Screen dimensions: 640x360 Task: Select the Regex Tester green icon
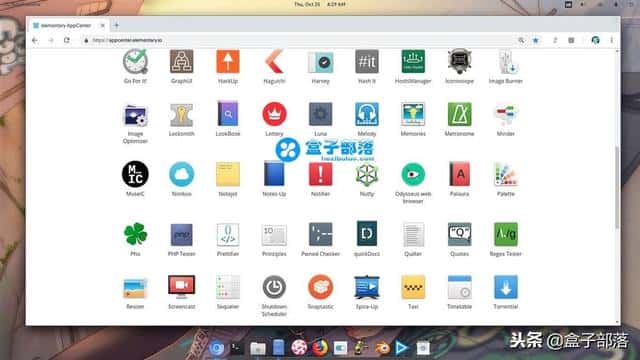(x=506, y=234)
